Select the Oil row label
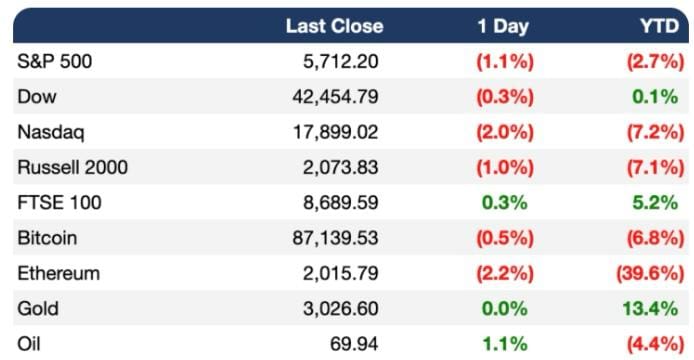 point(29,344)
